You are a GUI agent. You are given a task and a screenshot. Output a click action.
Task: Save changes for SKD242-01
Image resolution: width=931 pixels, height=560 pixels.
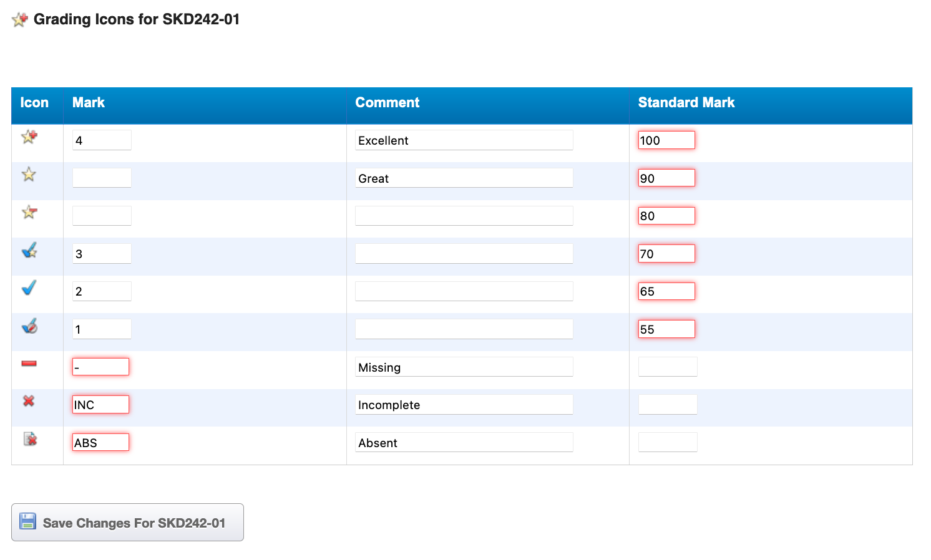[x=127, y=523]
